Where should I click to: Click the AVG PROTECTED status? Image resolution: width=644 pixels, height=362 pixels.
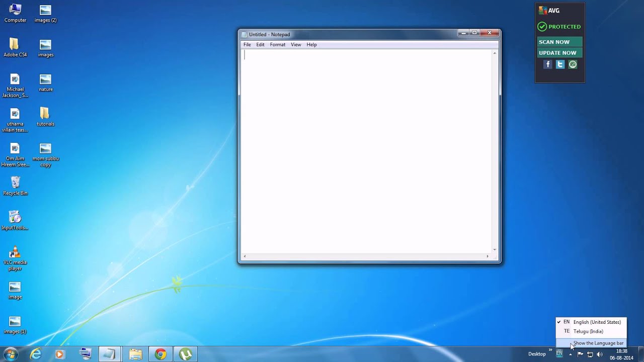[x=559, y=27]
